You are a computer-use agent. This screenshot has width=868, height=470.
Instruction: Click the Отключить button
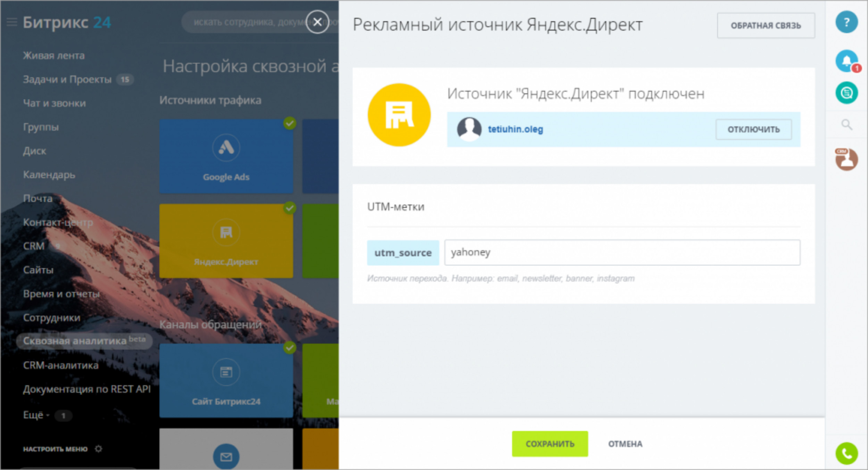753,129
